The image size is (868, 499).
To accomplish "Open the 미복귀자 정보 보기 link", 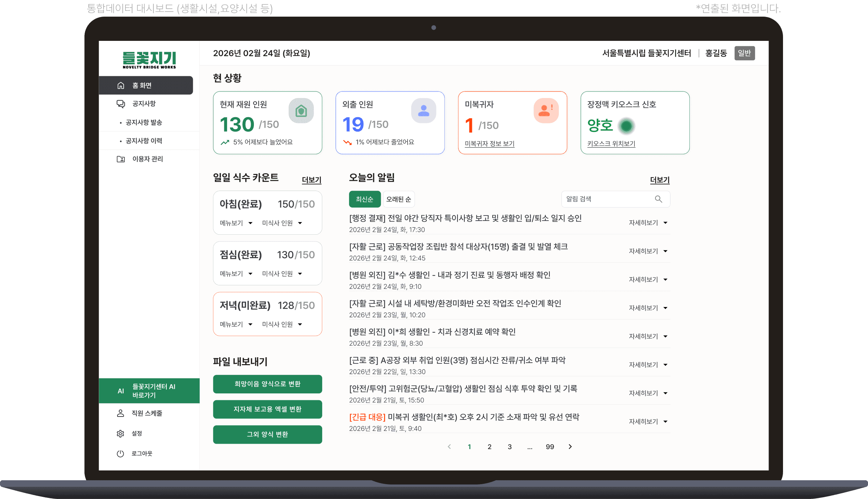I will pos(489,144).
